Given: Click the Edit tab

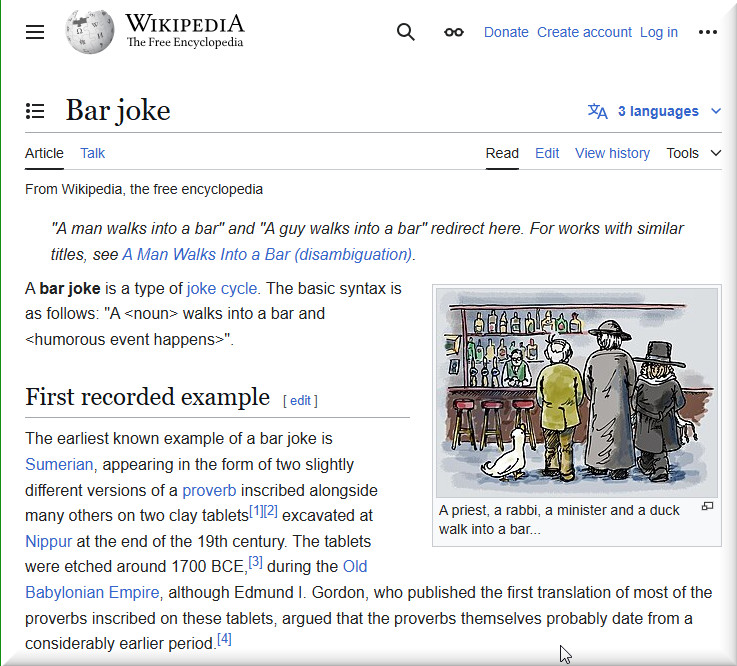Looking at the screenshot, I should point(547,153).
